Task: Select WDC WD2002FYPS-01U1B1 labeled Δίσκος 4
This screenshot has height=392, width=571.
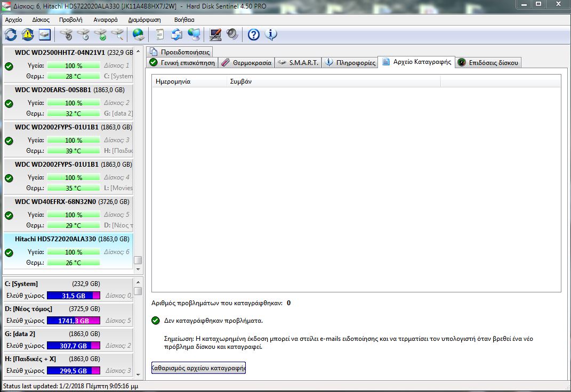Action: [68, 176]
